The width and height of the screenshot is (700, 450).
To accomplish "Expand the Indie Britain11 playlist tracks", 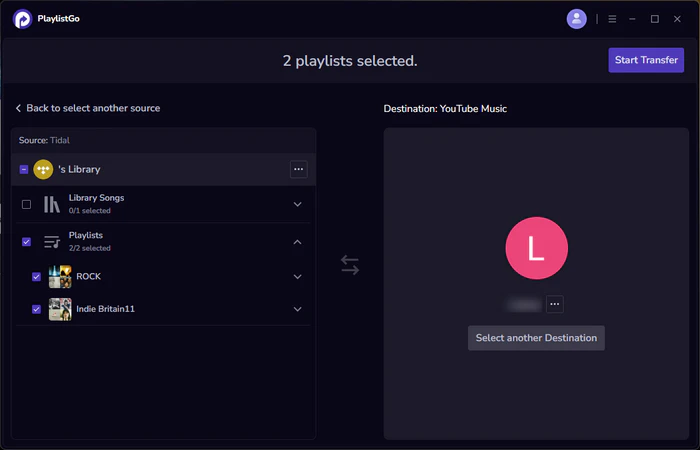I will [x=297, y=309].
